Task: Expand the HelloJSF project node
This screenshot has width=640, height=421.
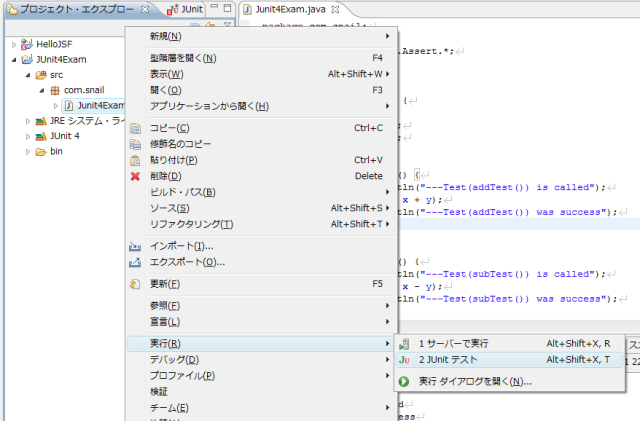Action: [x=13, y=44]
